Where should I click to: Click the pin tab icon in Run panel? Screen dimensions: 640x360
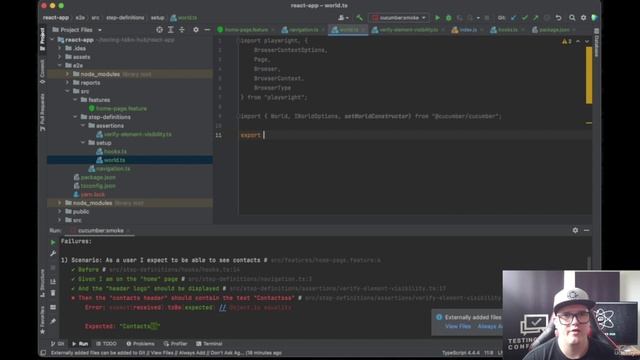[x=53, y=322]
